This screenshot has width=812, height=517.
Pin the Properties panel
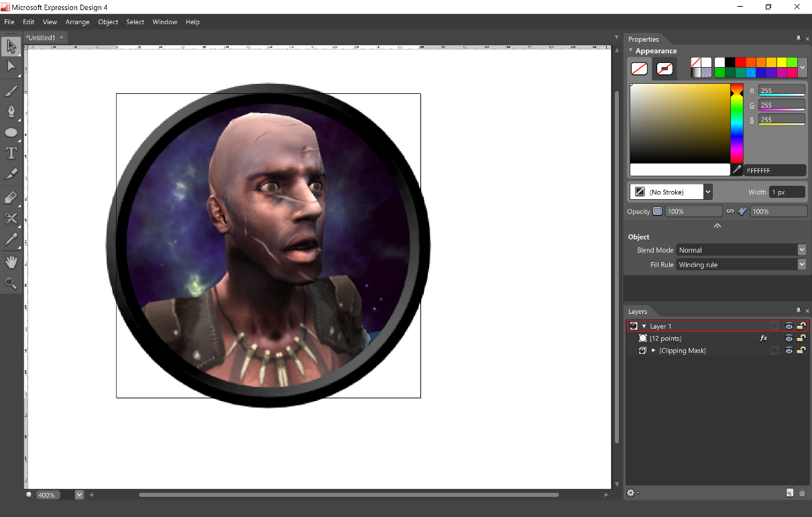click(798, 39)
